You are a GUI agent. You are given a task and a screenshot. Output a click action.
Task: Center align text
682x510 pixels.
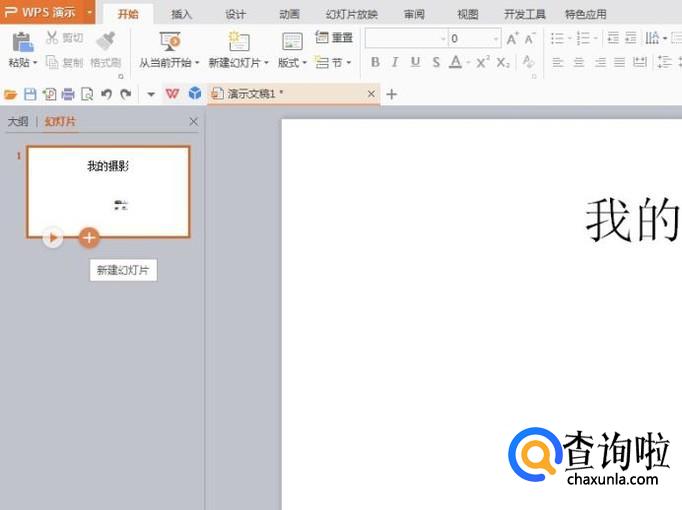[578, 63]
